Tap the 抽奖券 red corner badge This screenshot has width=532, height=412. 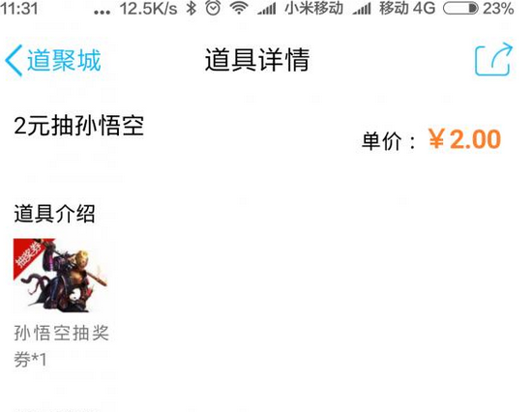pos(29,253)
